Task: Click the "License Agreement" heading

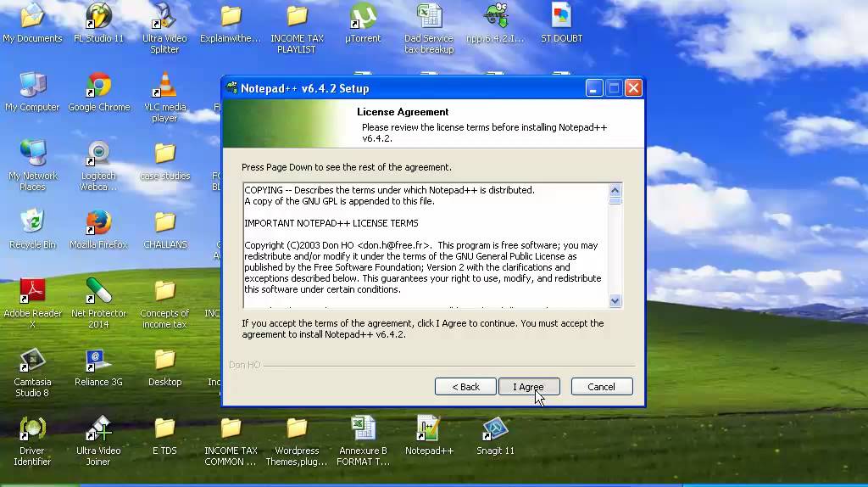Action: 403,112
